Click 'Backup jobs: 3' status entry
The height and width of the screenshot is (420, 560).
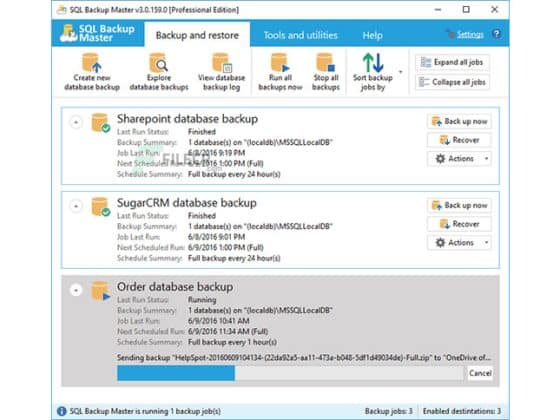click(x=389, y=411)
